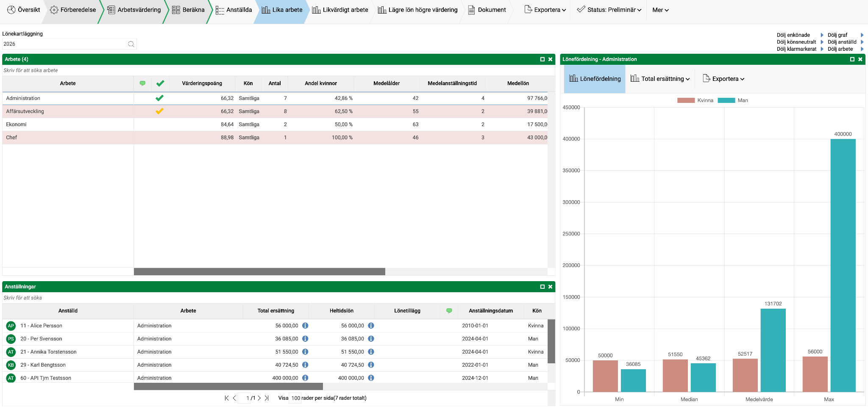
Task: Toggle the yellow checkmark for Affärsutveckling row
Action: (x=159, y=111)
